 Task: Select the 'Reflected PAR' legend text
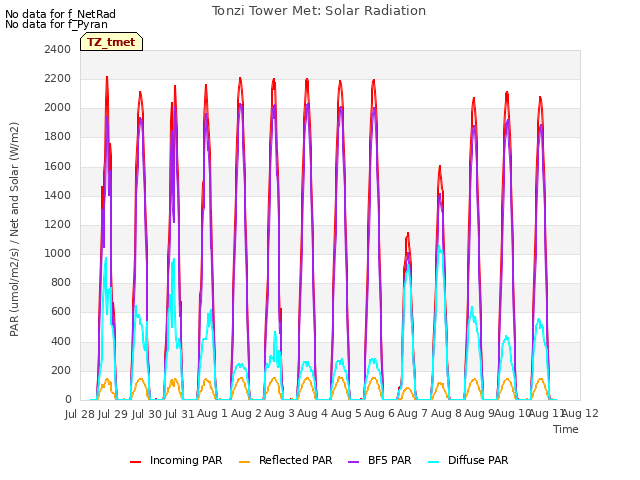[x=296, y=460]
